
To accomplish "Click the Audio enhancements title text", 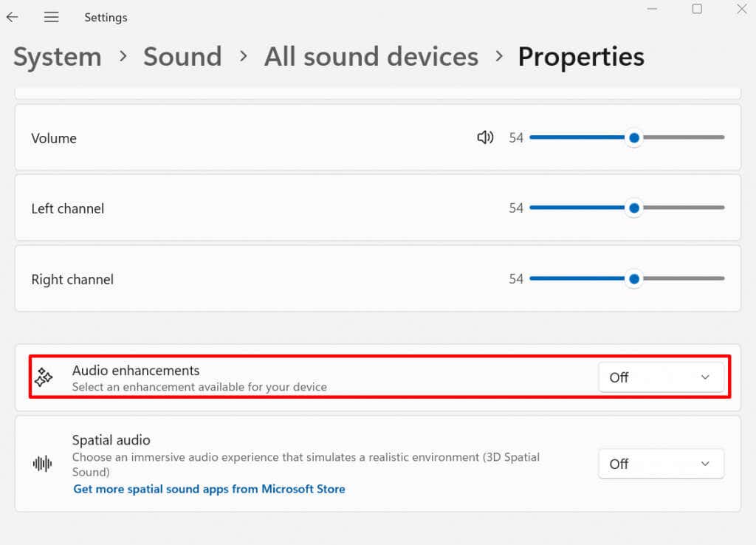I will coord(136,371).
